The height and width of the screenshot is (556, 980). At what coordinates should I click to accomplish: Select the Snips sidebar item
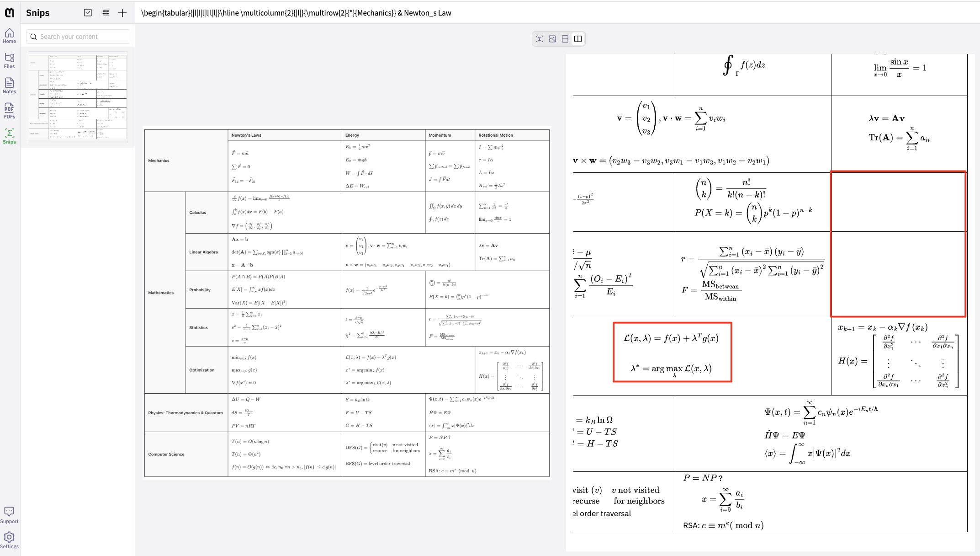tap(9, 136)
